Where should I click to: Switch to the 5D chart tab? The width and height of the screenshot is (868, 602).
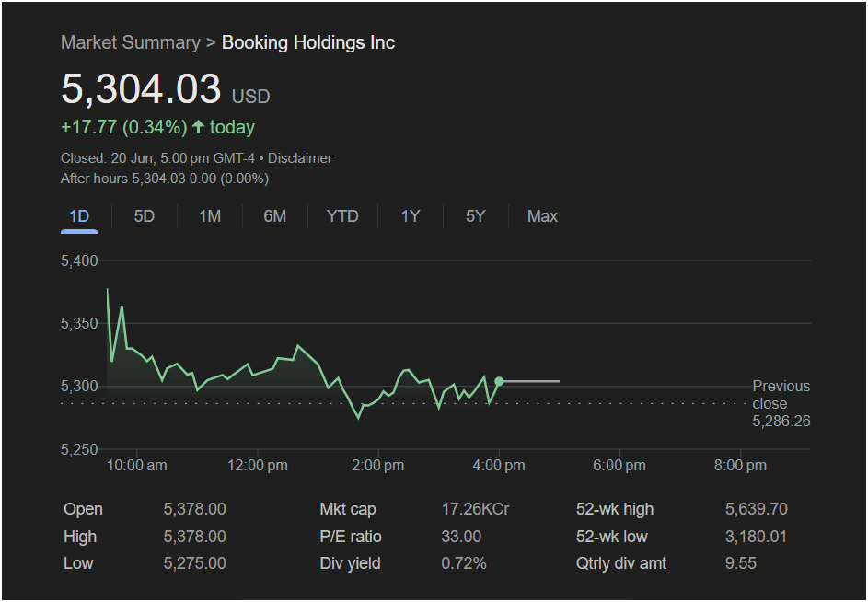[x=144, y=216]
